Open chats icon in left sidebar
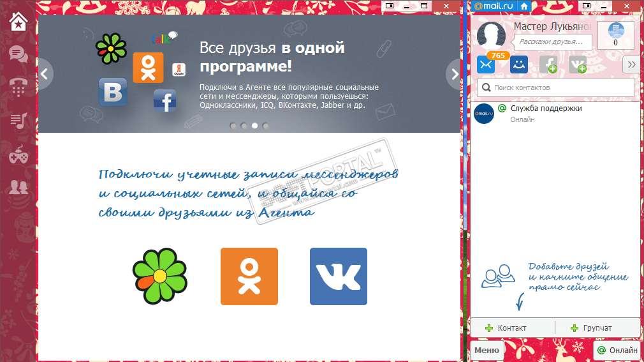 pyautogui.click(x=18, y=54)
